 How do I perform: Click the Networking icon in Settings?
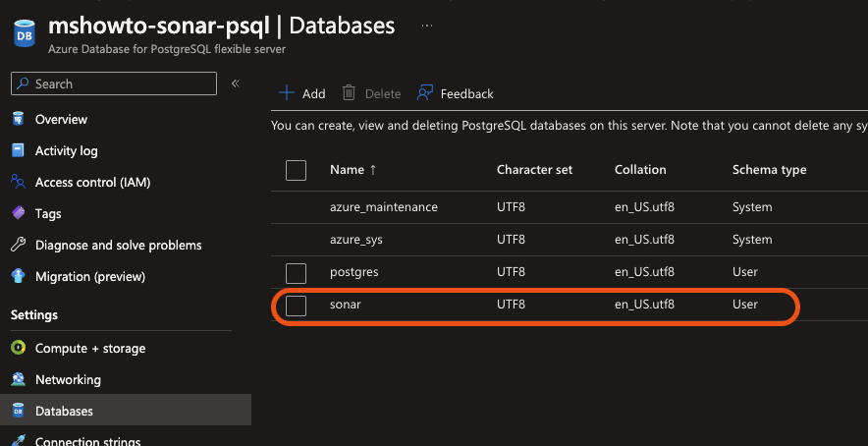click(x=18, y=379)
